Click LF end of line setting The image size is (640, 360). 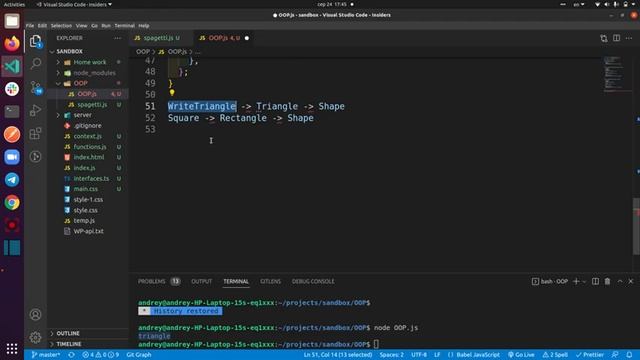point(437,355)
